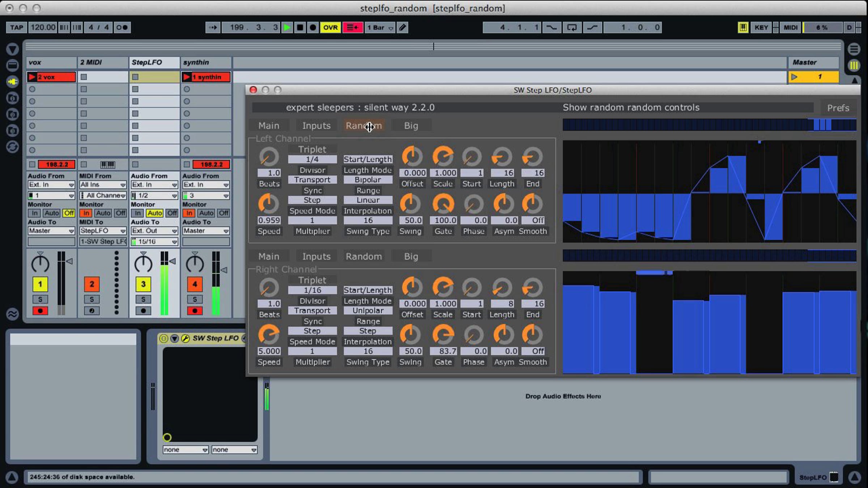
Task: Click the TAP tempo button
Action: point(16,27)
